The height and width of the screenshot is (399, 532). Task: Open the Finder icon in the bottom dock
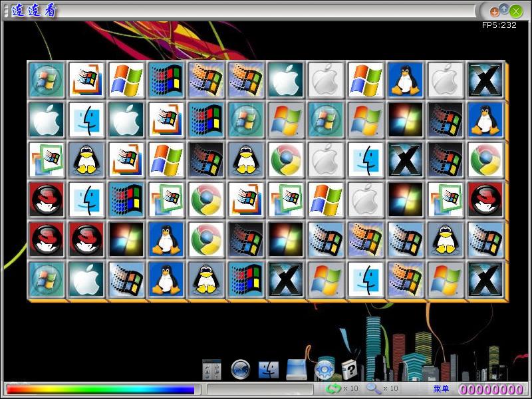(x=269, y=370)
